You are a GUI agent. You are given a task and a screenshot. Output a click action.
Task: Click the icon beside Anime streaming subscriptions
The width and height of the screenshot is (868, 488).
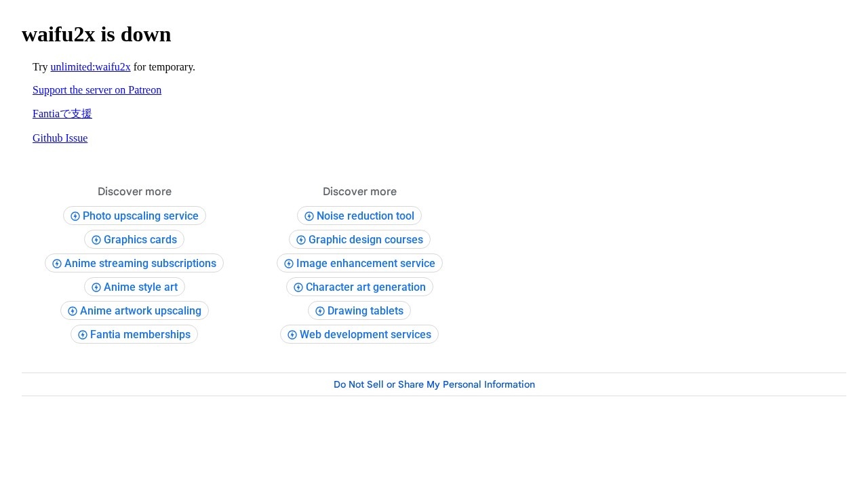57,264
